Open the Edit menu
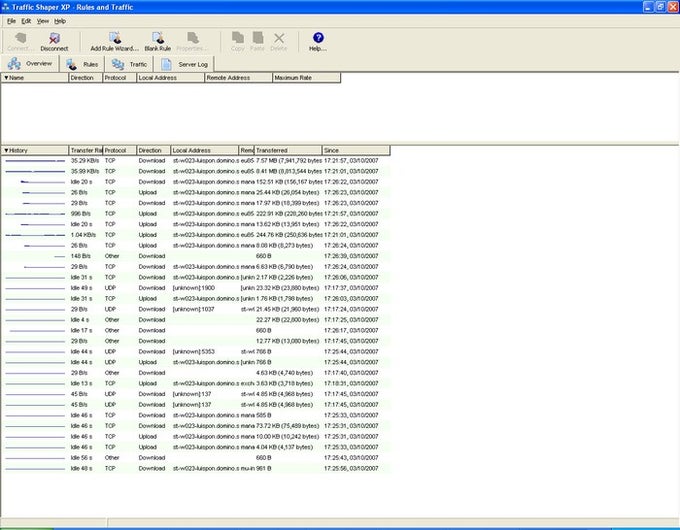 coord(26,21)
